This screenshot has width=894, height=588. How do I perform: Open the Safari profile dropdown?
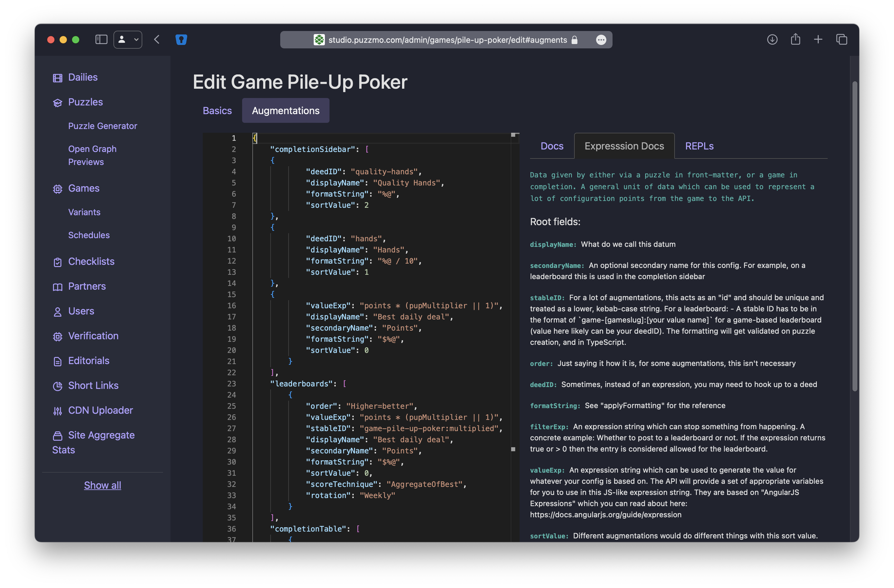click(128, 39)
